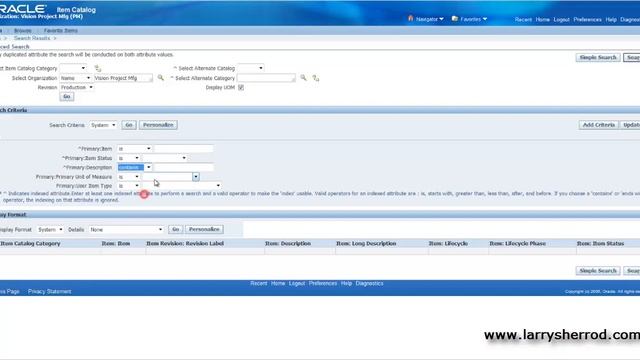This screenshot has width=640, height=360.
Task: Click Go in the Display Format section
Action: click(175, 229)
